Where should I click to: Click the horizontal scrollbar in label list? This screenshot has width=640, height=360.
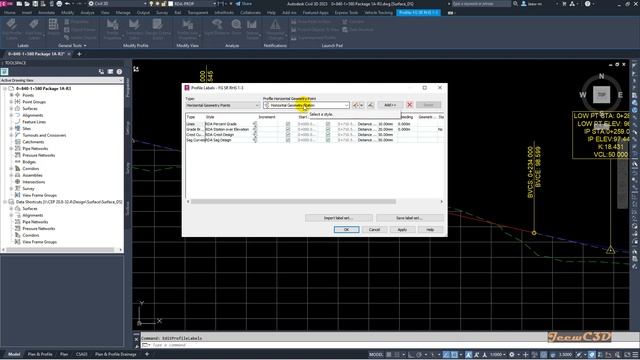[293, 201]
